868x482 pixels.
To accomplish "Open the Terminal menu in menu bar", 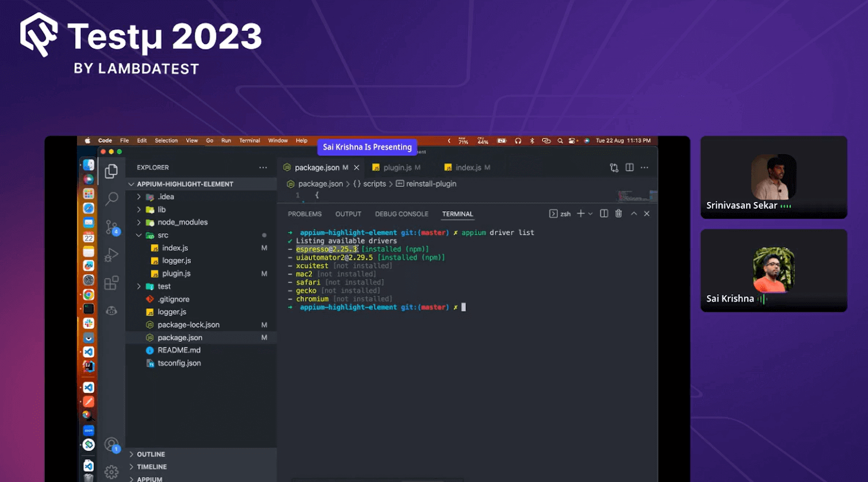I will pyautogui.click(x=250, y=141).
